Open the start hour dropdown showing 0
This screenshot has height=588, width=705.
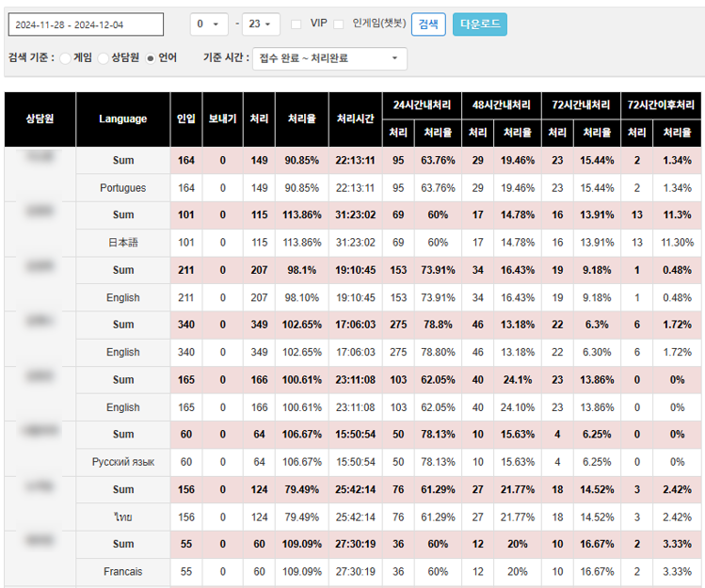pyautogui.click(x=209, y=24)
